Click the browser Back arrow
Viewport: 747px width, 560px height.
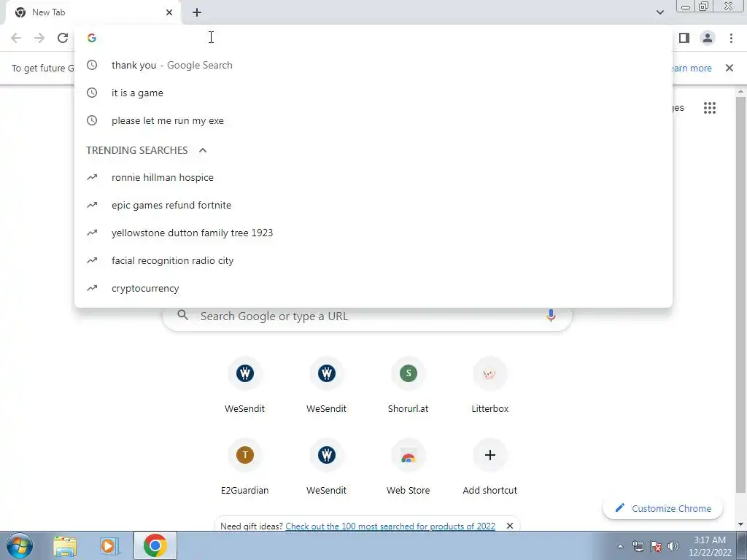pyautogui.click(x=16, y=38)
